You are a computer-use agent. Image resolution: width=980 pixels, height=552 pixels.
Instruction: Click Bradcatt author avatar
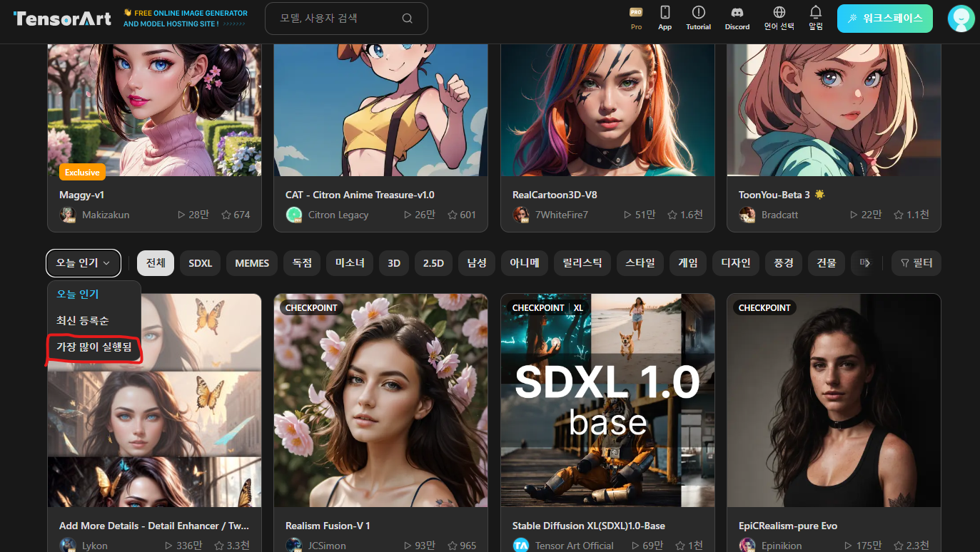tap(747, 215)
